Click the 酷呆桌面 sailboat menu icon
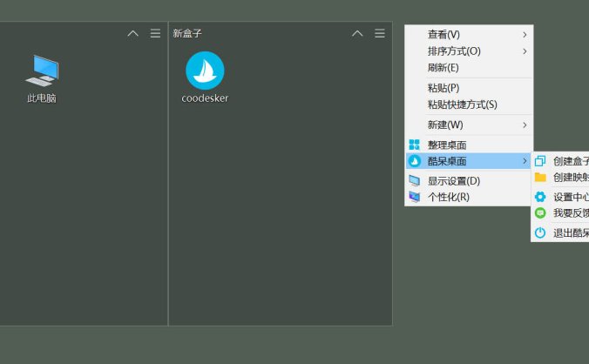This screenshot has width=589, height=364. 415,161
